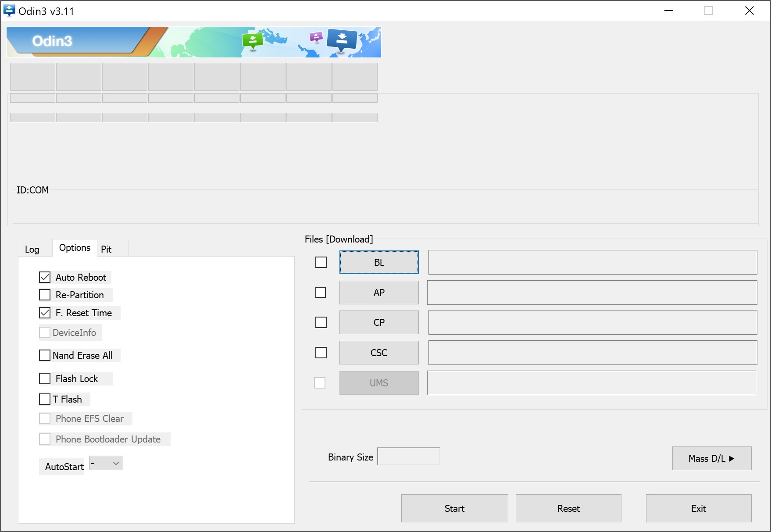Toggle the F. Reset Time checkbox
This screenshot has width=771, height=532.
45,313
